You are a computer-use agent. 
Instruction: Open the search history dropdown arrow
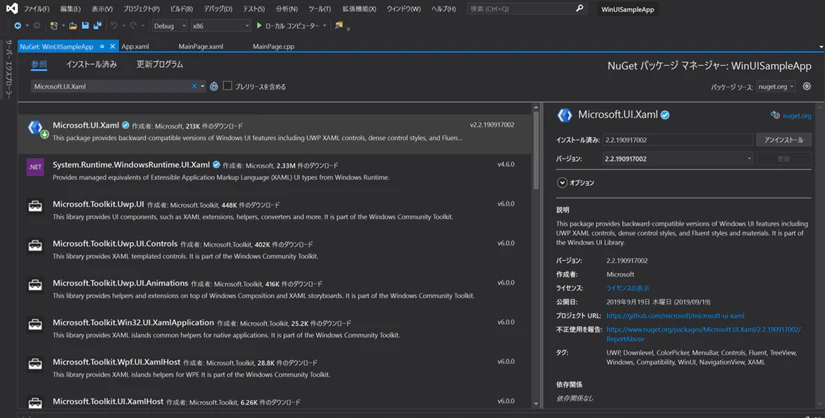click(203, 86)
